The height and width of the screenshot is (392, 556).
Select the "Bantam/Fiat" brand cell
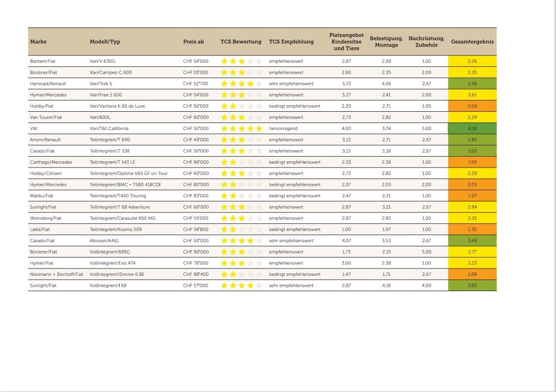tap(43, 61)
